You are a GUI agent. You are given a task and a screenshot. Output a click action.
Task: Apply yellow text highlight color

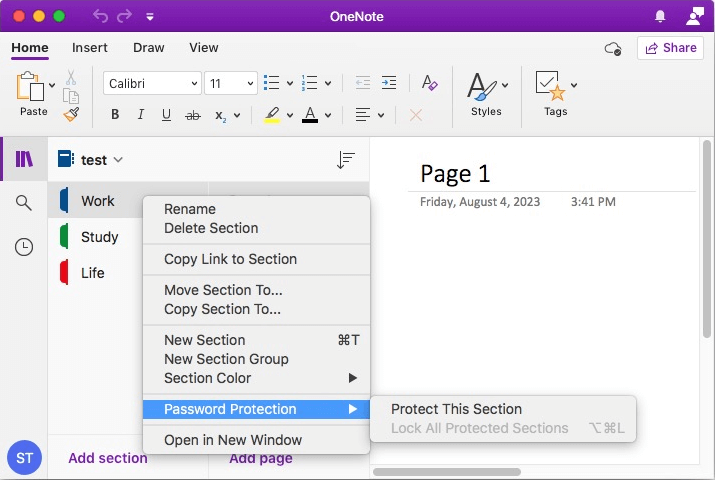272,115
